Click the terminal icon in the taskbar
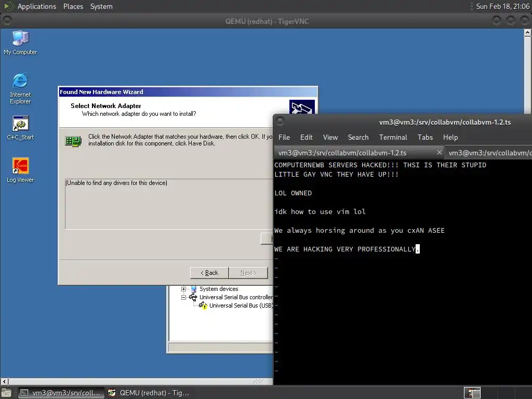Viewport: 532px width, 399px height. (x=24, y=393)
